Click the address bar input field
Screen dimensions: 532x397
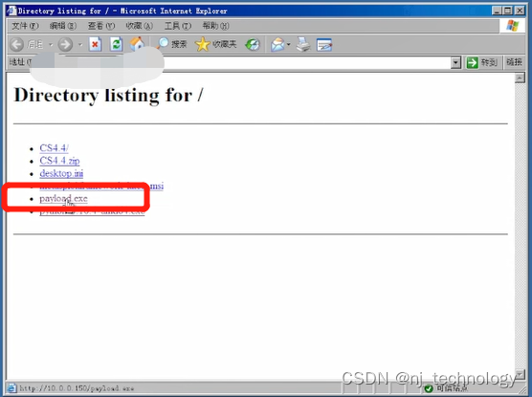click(x=241, y=63)
